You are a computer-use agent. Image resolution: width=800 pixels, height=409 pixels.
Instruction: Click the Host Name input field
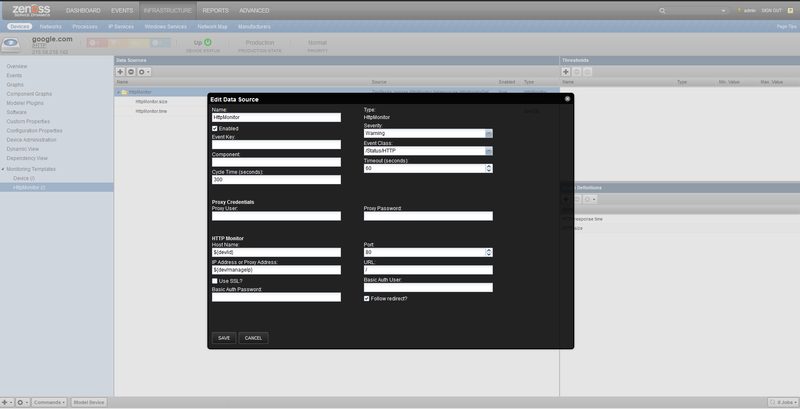[276, 252]
